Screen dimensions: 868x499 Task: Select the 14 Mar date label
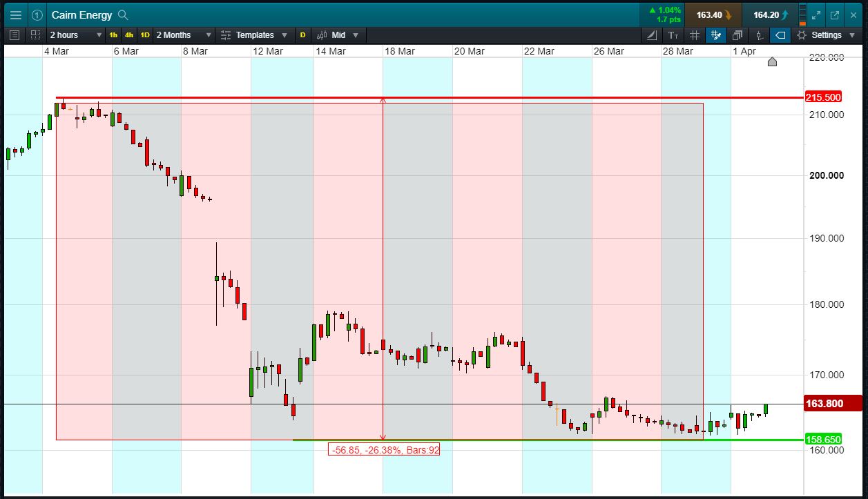(x=331, y=51)
